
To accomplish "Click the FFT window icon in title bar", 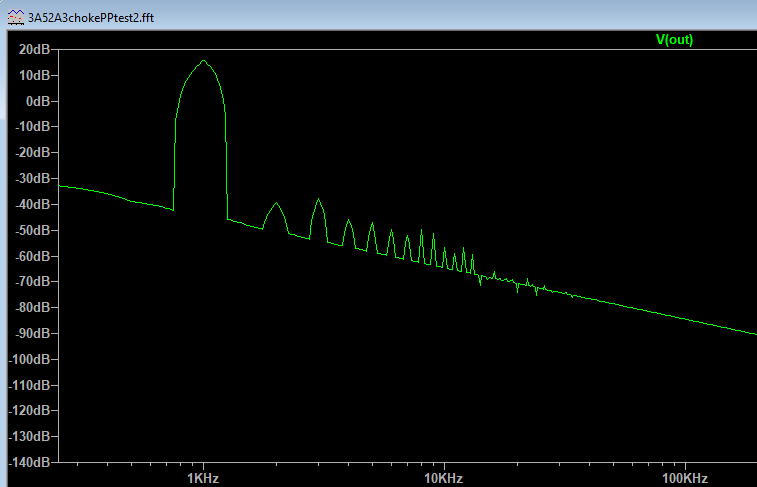I will tap(16, 18).
